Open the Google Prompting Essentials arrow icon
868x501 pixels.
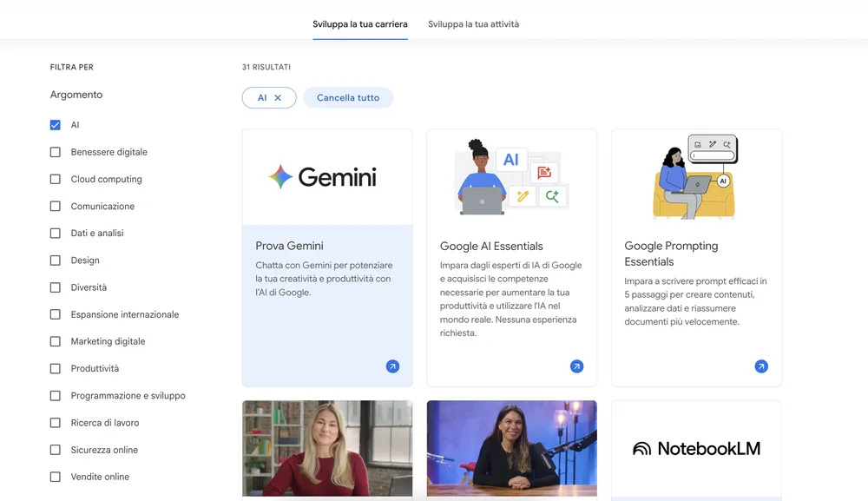(x=761, y=366)
